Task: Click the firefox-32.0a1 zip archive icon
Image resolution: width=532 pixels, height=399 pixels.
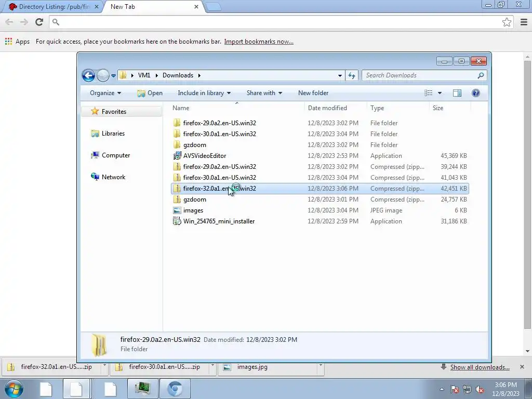Action: 177,188
